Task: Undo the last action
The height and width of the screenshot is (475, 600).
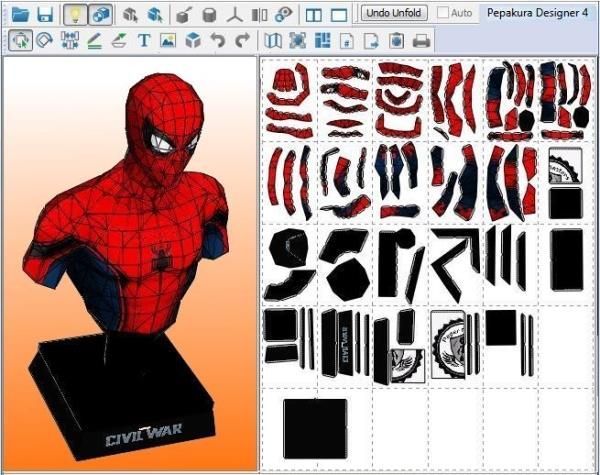Action: (217, 40)
